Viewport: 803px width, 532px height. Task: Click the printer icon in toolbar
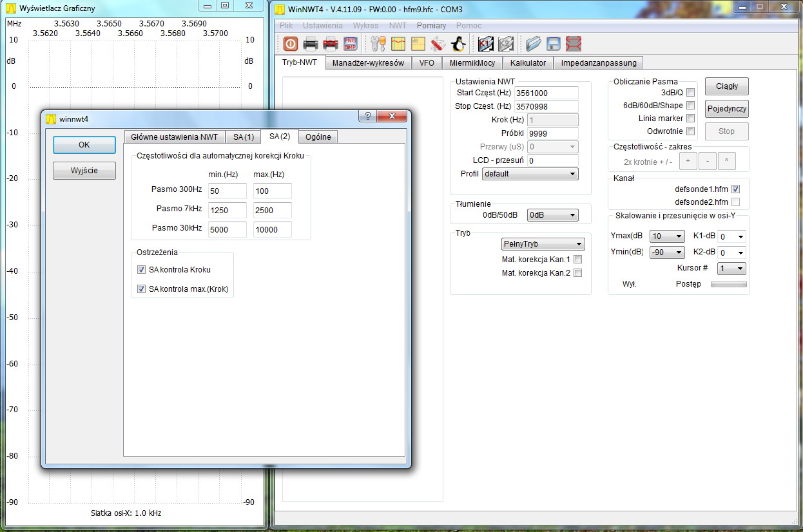(x=311, y=44)
